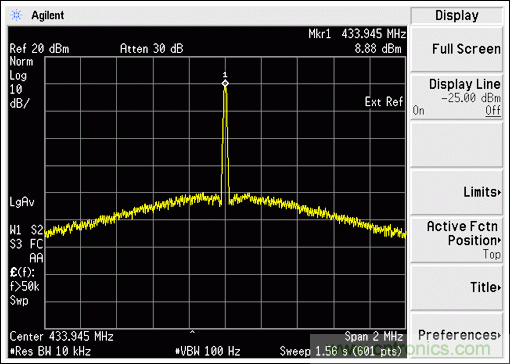Select the marker 1 diamond on peak
The height and width of the screenshot is (364, 510).
(225, 83)
